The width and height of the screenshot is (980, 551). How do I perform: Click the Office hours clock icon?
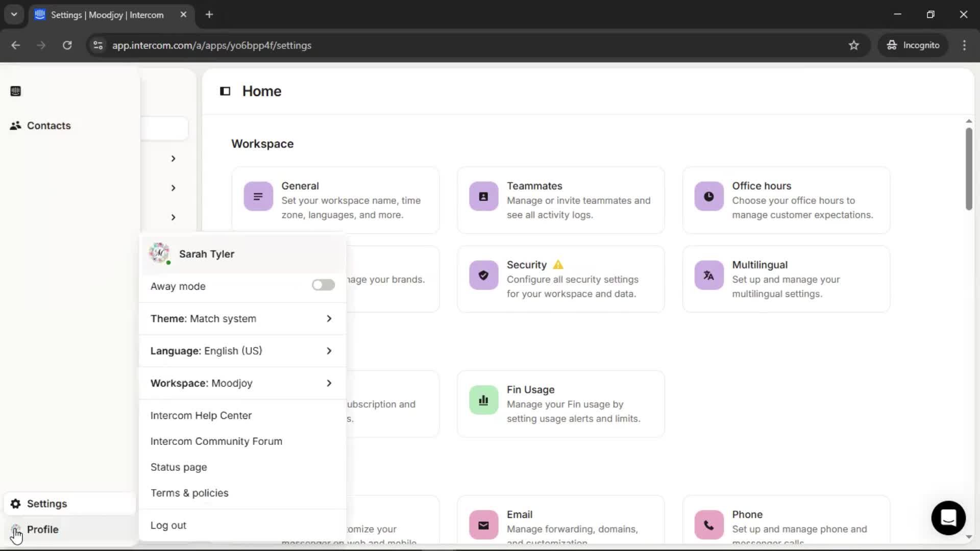pos(709,196)
